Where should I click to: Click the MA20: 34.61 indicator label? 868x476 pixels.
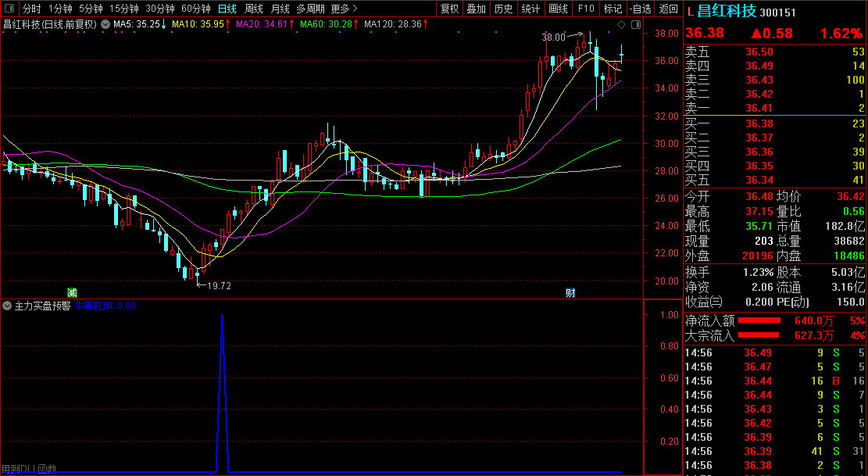265,24
